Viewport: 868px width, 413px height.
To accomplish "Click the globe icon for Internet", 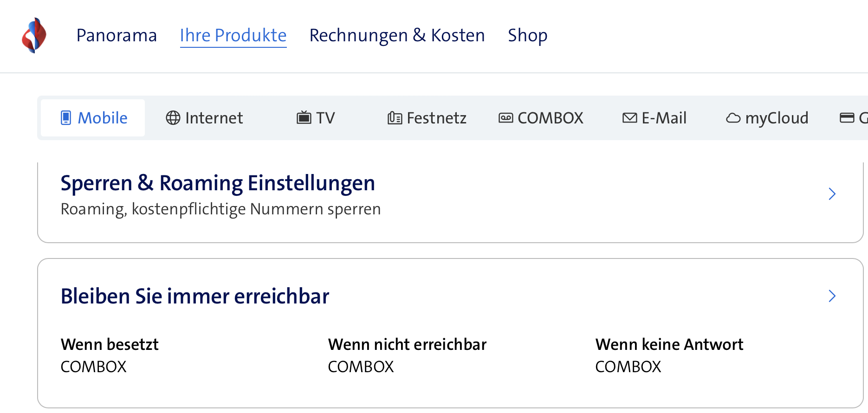I will [x=173, y=118].
